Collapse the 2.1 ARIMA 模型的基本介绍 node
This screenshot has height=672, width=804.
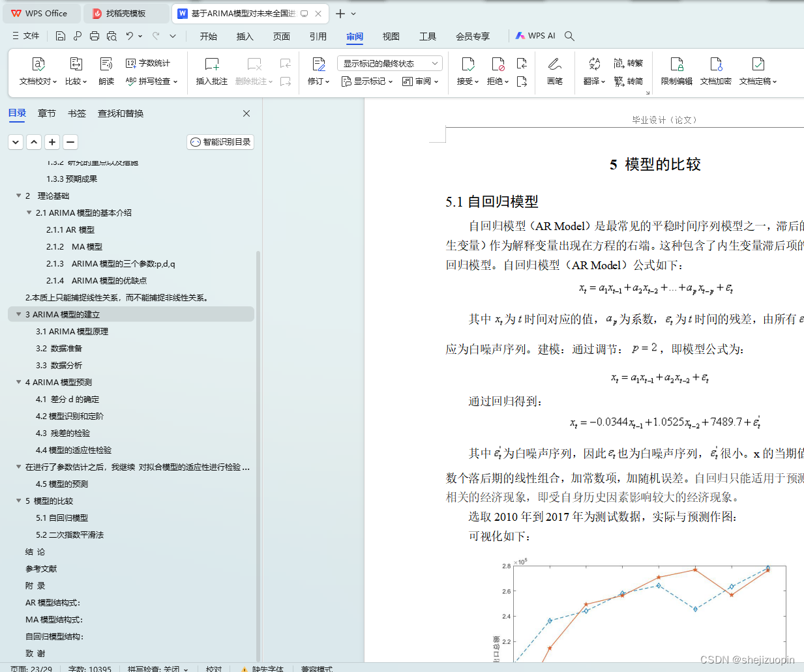click(29, 212)
